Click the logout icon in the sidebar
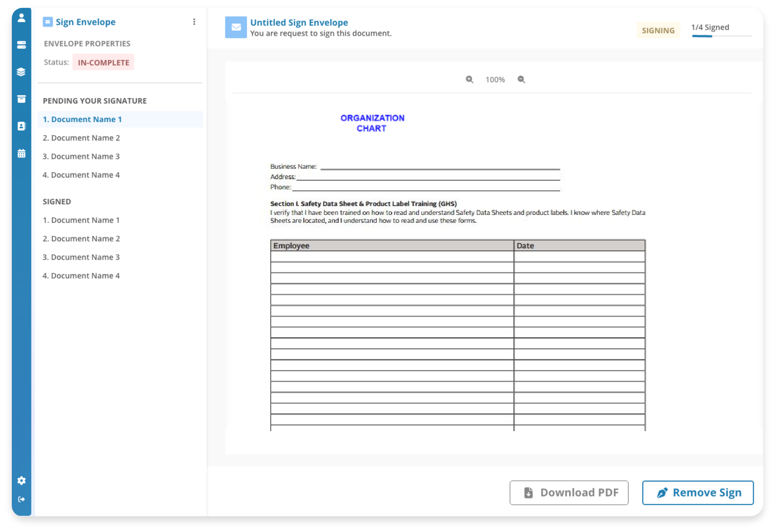 pyautogui.click(x=21, y=499)
